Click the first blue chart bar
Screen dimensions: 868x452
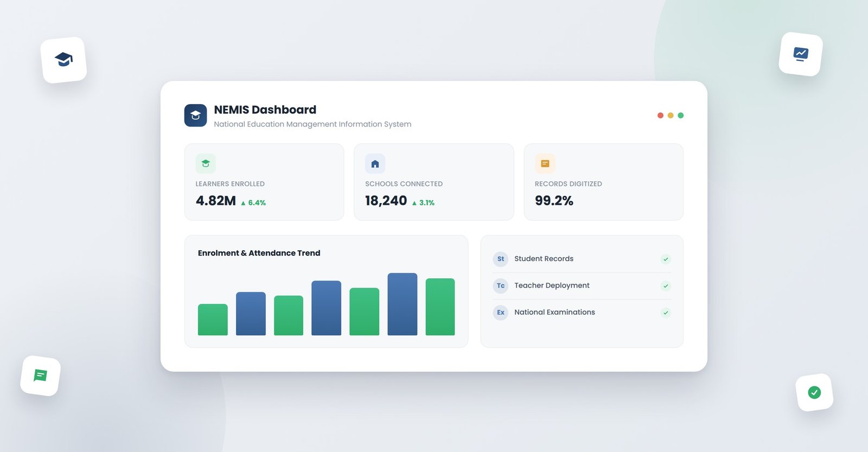pos(251,314)
